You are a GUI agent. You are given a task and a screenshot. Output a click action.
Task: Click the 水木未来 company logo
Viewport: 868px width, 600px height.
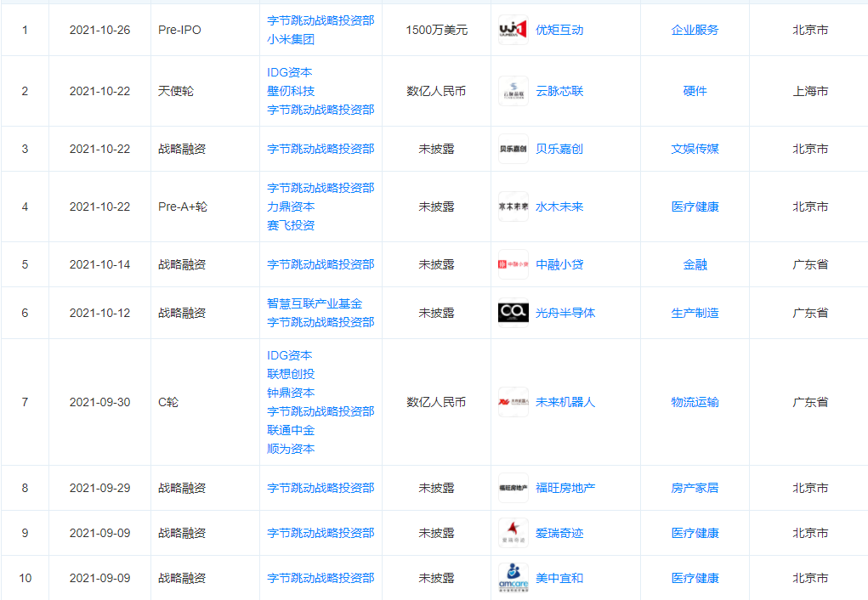[513, 207]
